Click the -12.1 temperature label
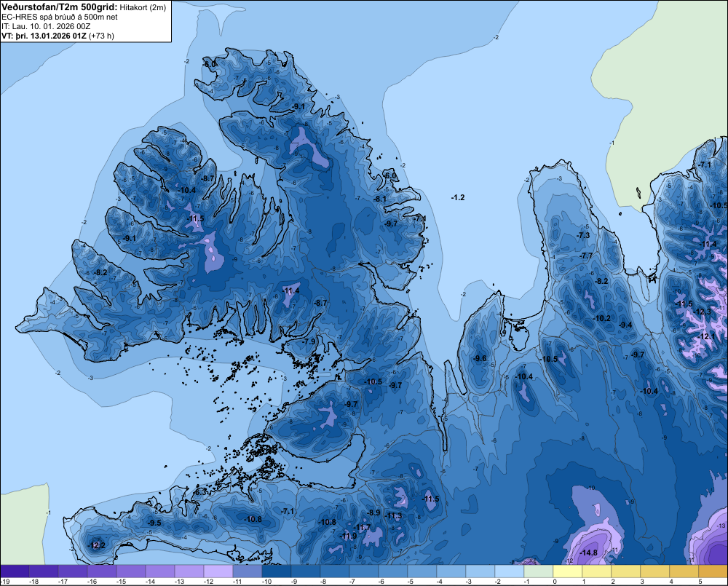The height and width of the screenshot is (586, 728). click(x=707, y=336)
